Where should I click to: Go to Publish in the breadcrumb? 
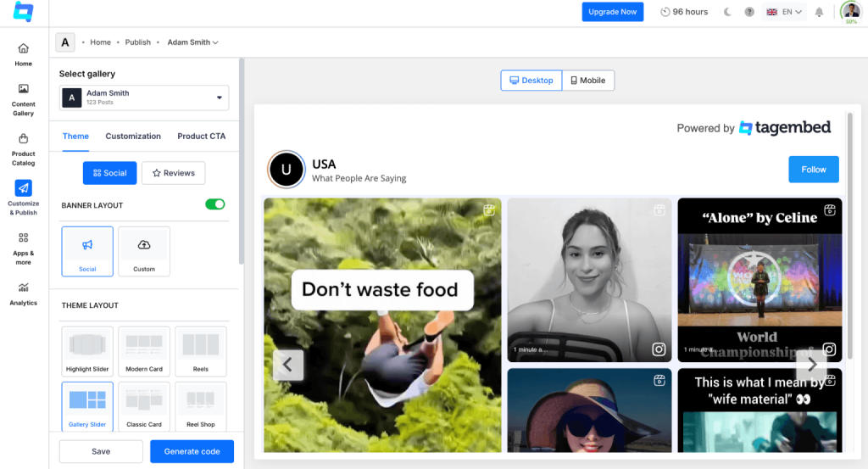[138, 42]
